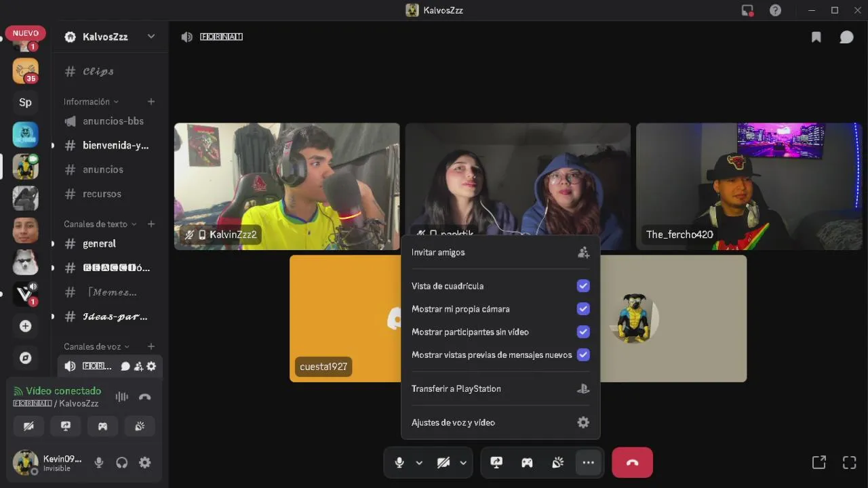Open Kevin09 user profile avatar
Screen dimensions: 868x488
[x=26, y=462]
